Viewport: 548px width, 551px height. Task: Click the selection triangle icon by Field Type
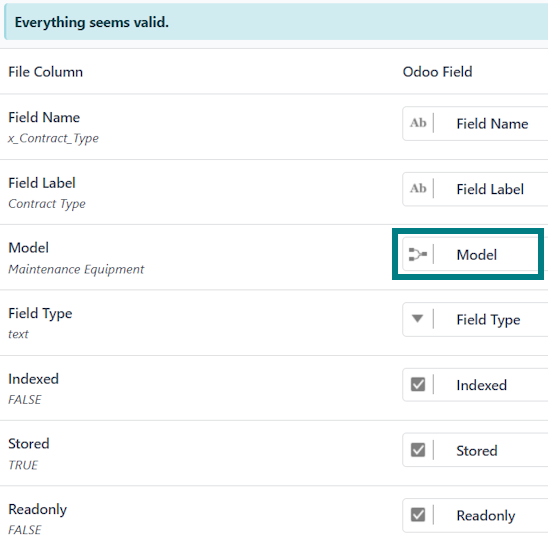(418, 319)
